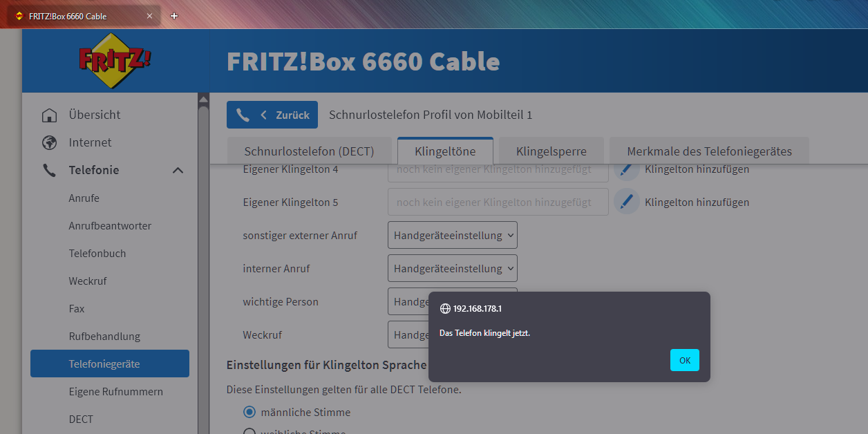The height and width of the screenshot is (434, 868).
Task: Open Eigene Rufnummern in the sidebar
Action: [x=116, y=391]
